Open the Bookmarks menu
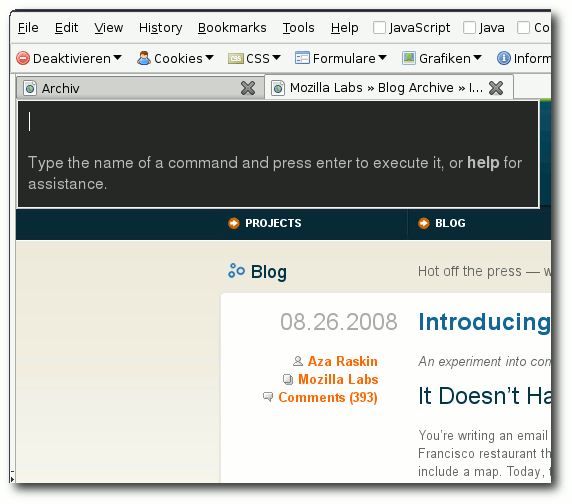 (232, 28)
